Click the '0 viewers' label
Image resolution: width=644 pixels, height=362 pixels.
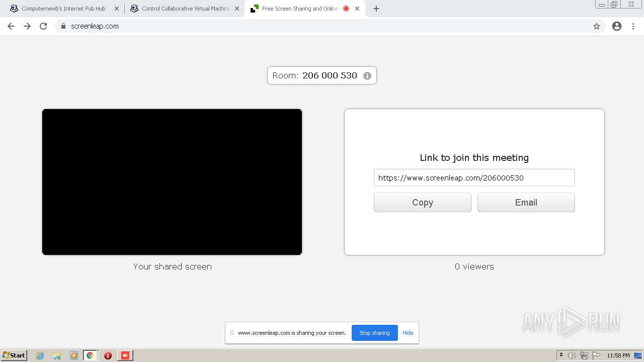coord(474,266)
